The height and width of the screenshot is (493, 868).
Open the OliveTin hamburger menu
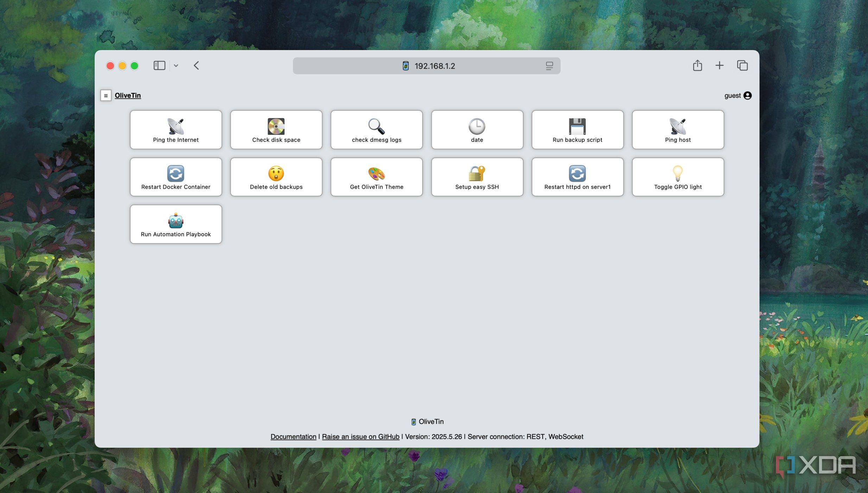tap(106, 95)
